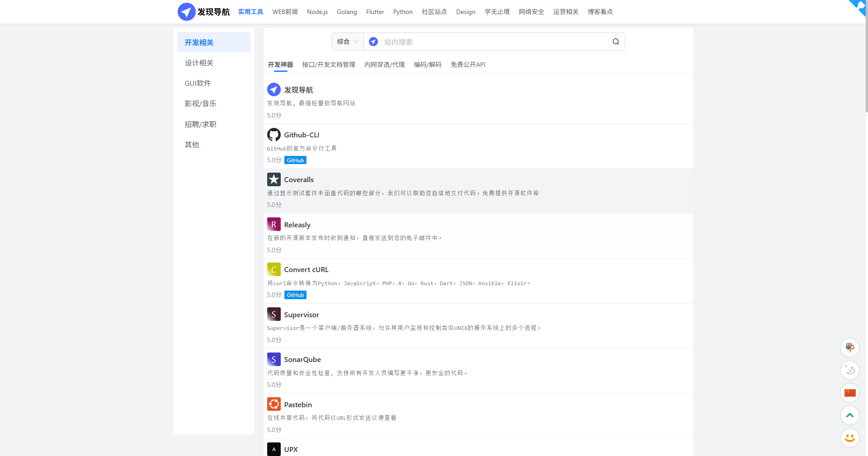The image size is (868, 456).
Task: Click the 站内搜索 search input field
Action: coord(495,42)
